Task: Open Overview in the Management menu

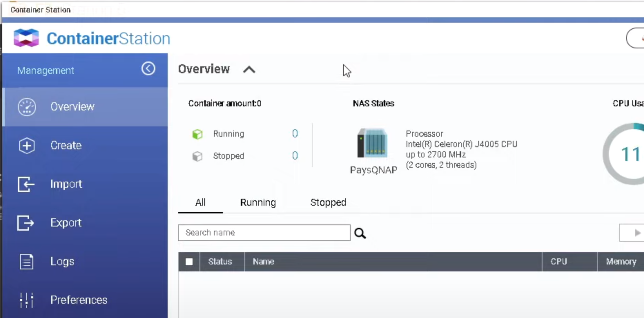Action: [x=85, y=107]
